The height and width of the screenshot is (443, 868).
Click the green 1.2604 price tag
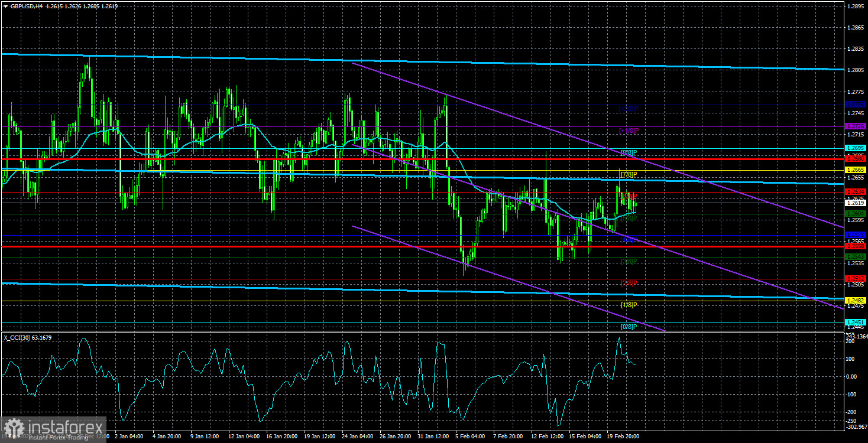point(855,213)
